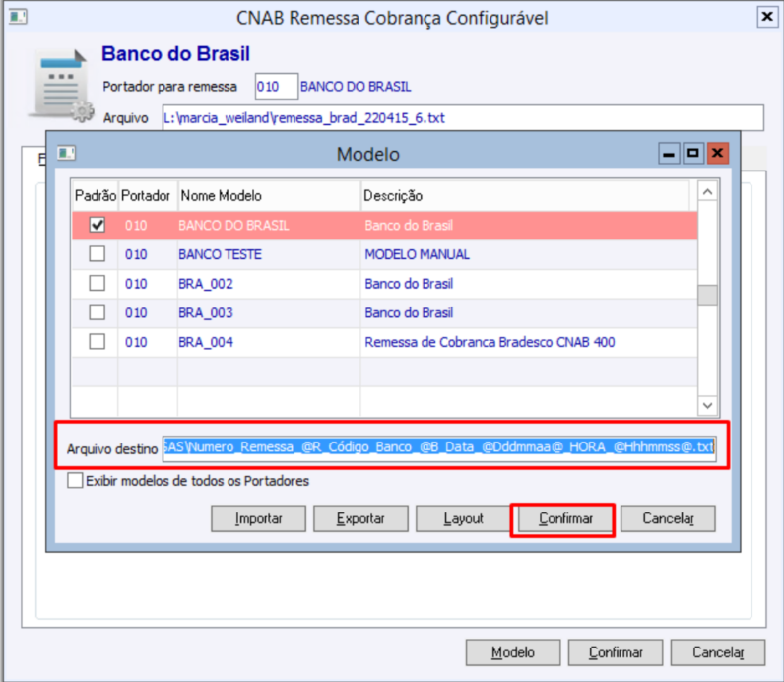Screen dimensions: 784x682
Task: Click the Importar button
Action: (x=258, y=518)
